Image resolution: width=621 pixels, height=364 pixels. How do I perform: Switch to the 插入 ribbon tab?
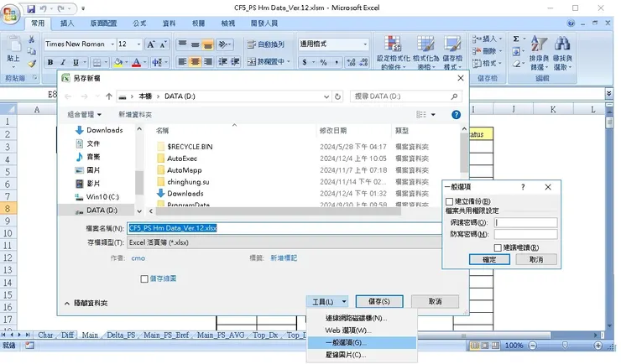[x=67, y=23]
